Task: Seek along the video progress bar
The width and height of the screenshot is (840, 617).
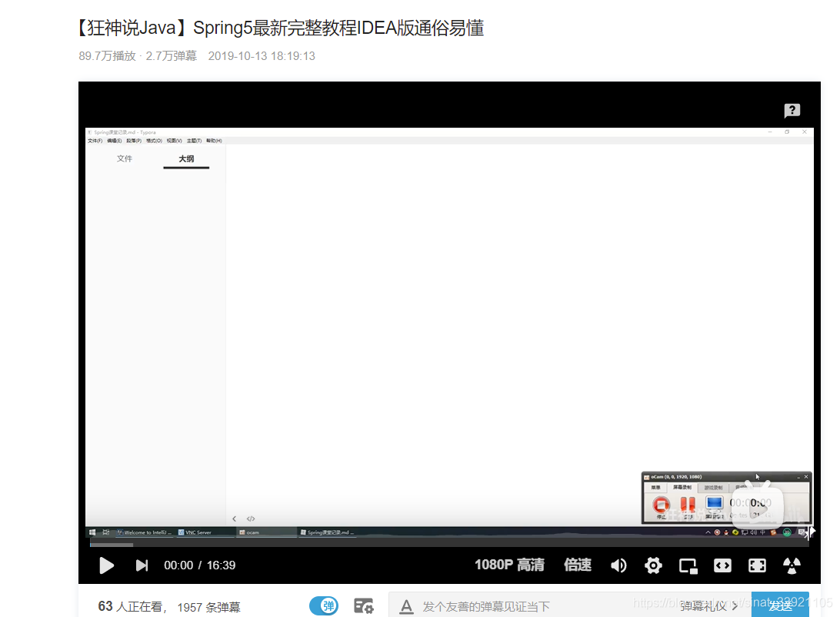Action: pos(449,545)
